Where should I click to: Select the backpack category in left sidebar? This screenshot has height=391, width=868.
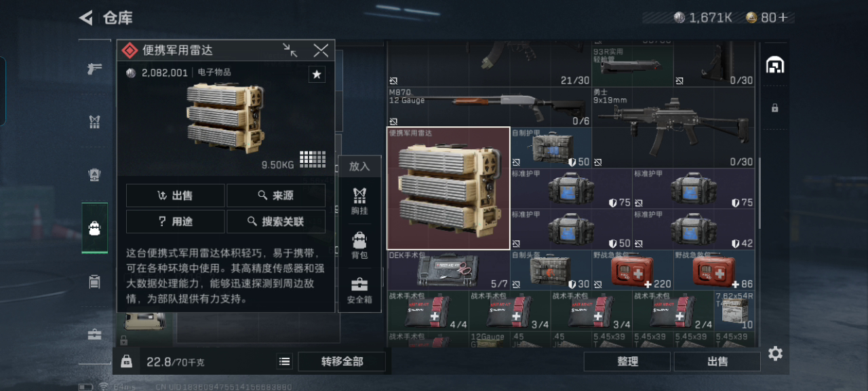pos(95,228)
